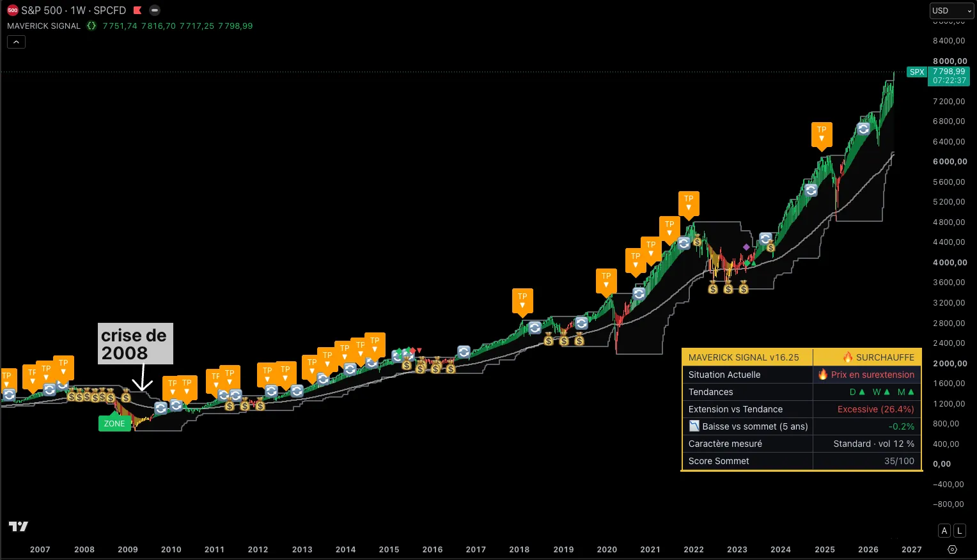Click the TP marker near 2020
977x560 pixels.
tap(606, 282)
